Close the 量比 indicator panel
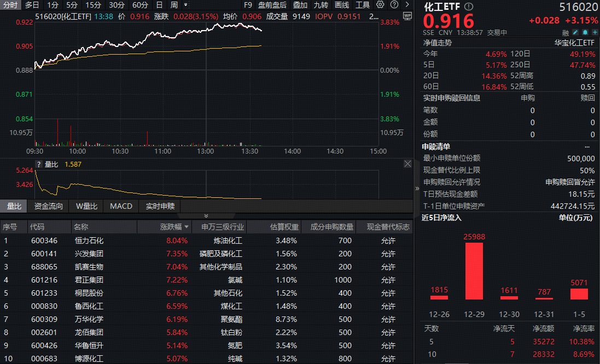This screenshot has width=600, height=364. [407, 163]
